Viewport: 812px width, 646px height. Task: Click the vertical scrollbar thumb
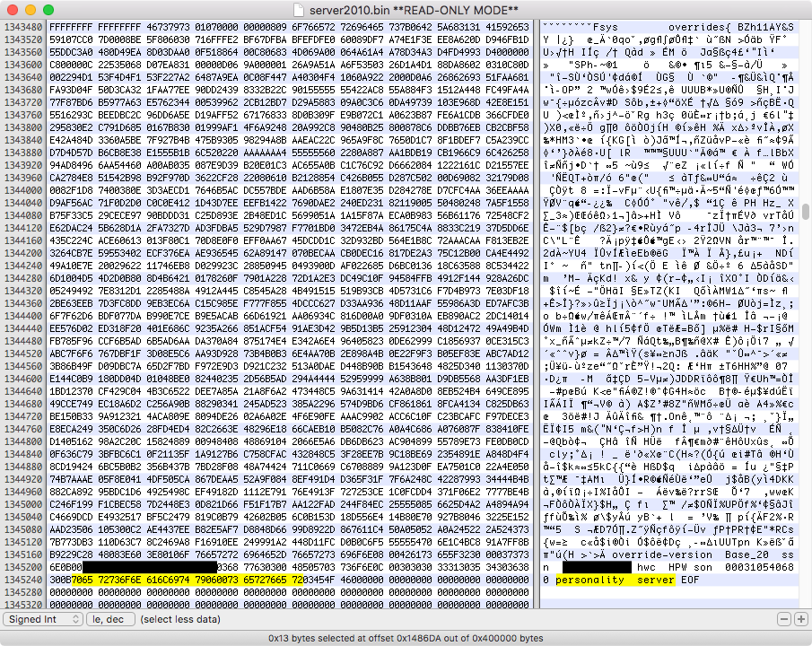point(805,212)
